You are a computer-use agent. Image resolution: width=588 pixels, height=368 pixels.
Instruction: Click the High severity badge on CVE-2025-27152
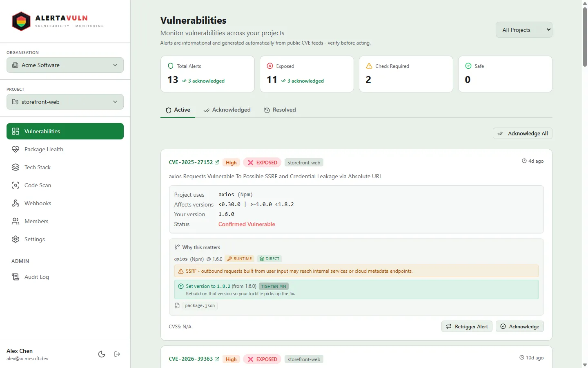click(x=231, y=162)
